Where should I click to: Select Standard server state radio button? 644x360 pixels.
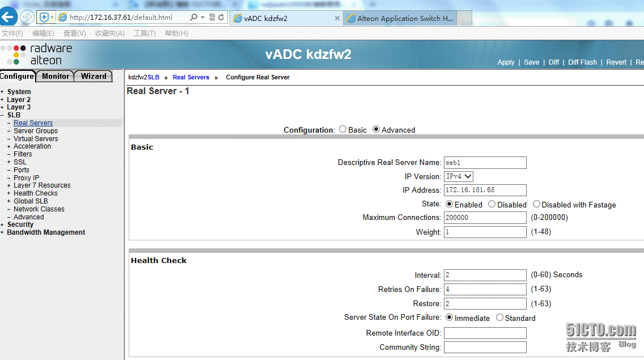pos(499,317)
